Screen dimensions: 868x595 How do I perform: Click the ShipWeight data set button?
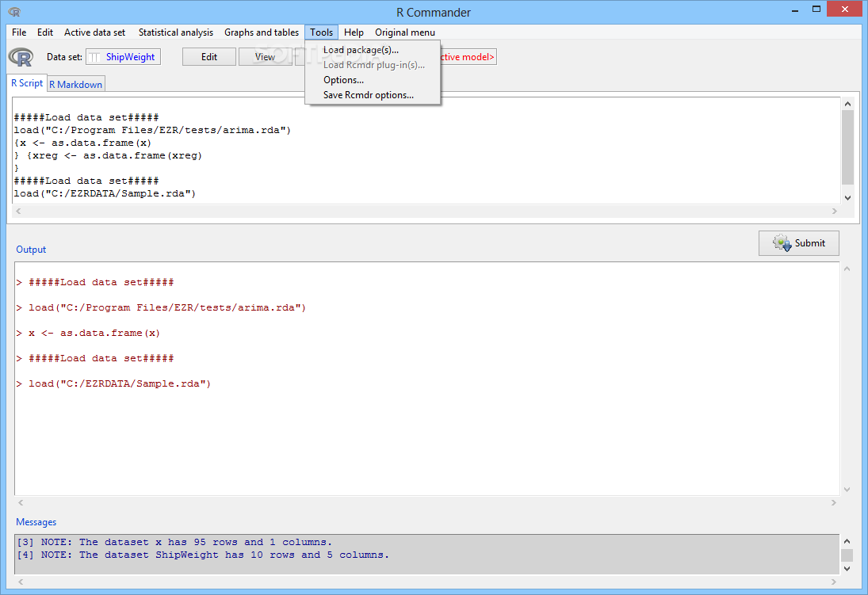point(124,57)
